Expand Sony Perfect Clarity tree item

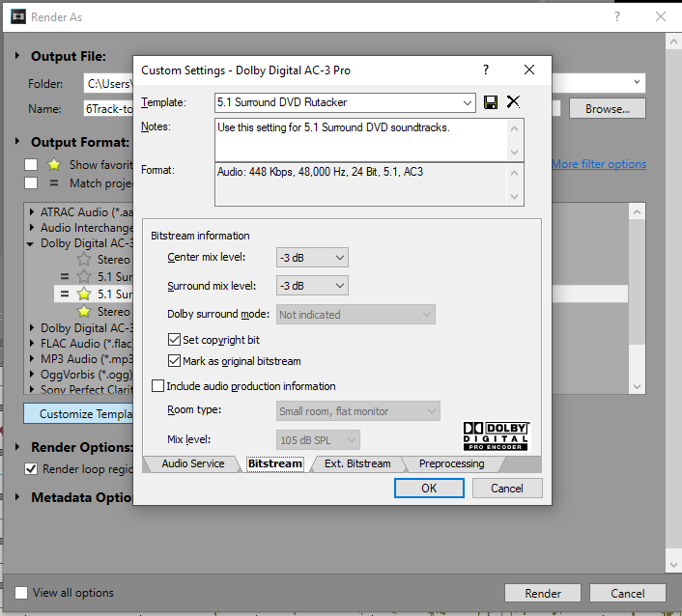click(x=31, y=389)
